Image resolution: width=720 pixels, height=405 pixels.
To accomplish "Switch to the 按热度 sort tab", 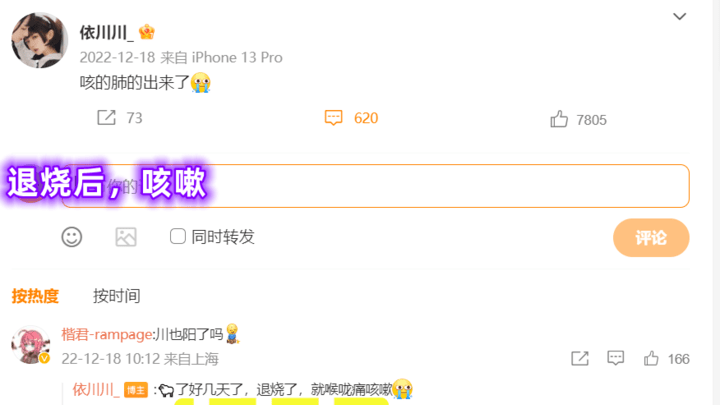I will [x=35, y=296].
